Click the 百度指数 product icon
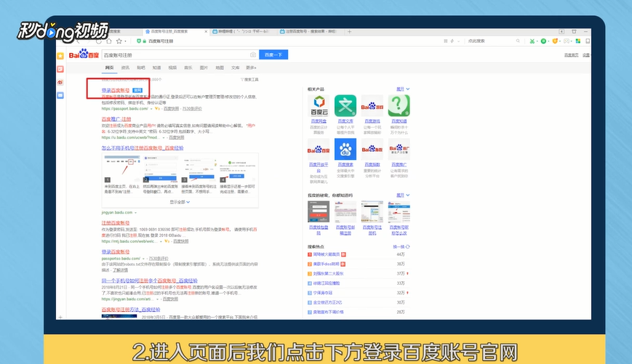The image size is (632, 364). click(x=372, y=150)
